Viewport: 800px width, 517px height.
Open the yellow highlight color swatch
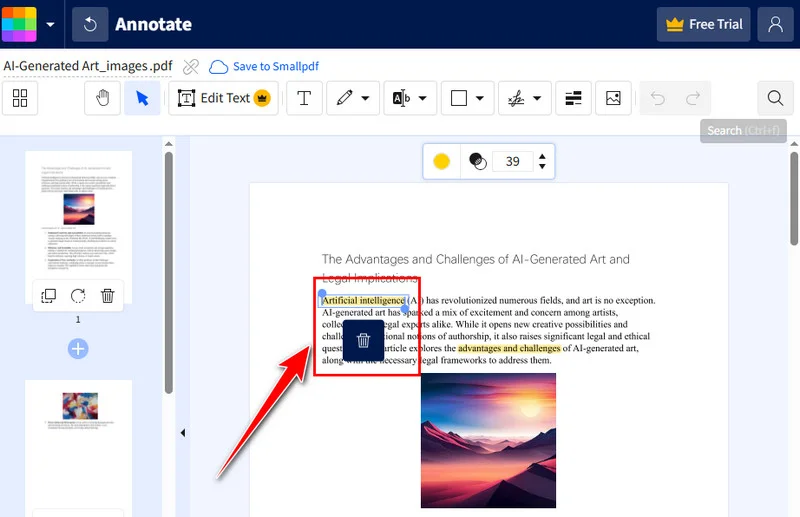point(441,161)
